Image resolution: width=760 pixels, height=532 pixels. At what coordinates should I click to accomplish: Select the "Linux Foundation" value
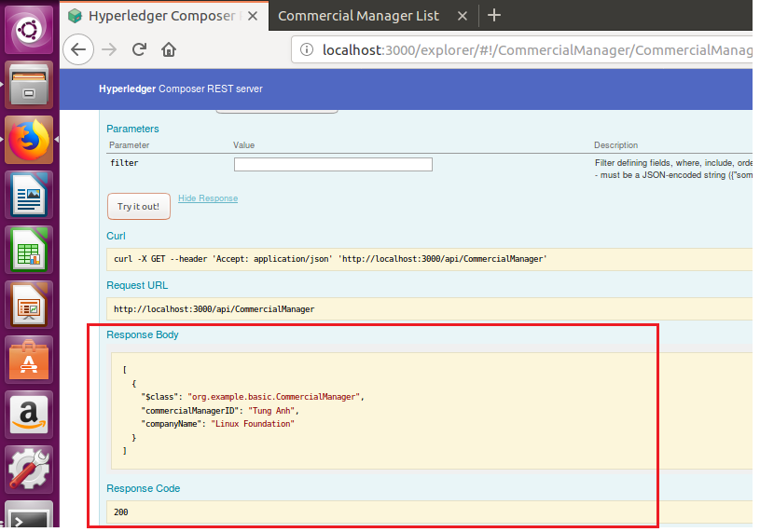click(x=253, y=424)
